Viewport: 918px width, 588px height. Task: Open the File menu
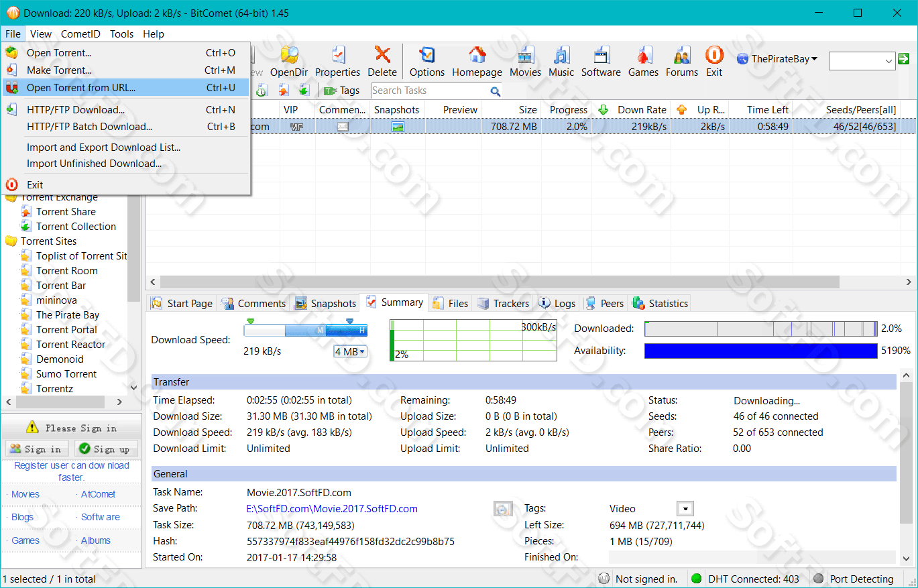click(x=13, y=34)
